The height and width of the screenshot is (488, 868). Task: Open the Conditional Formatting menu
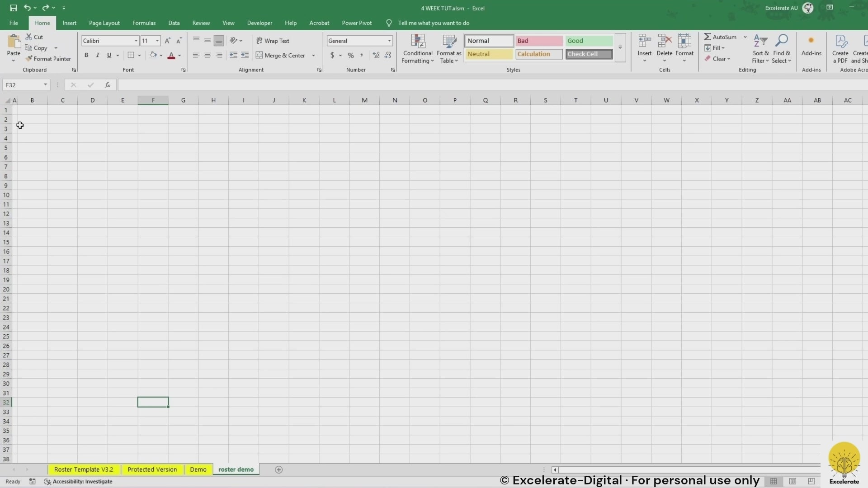coord(418,49)
